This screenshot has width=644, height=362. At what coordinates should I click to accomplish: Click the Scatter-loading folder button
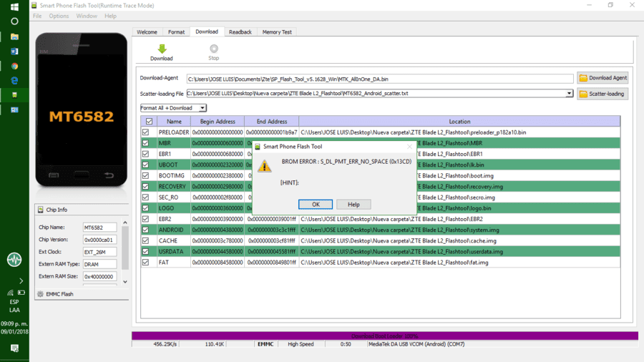[602, 94]
